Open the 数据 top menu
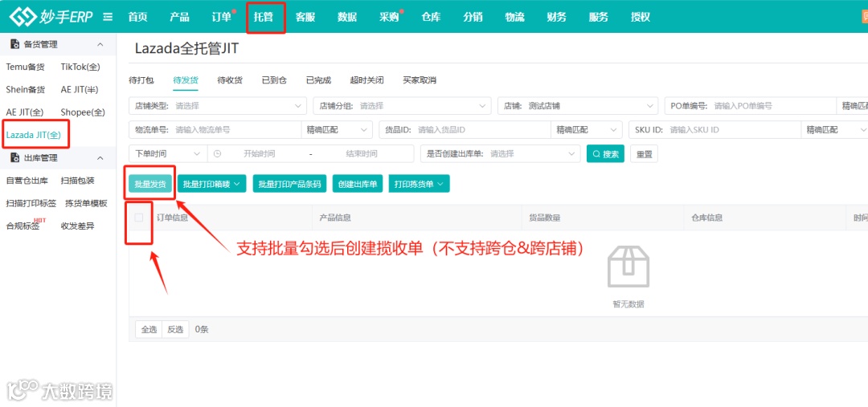The height and width of the screenshot is (407, 868). [347, 17]
